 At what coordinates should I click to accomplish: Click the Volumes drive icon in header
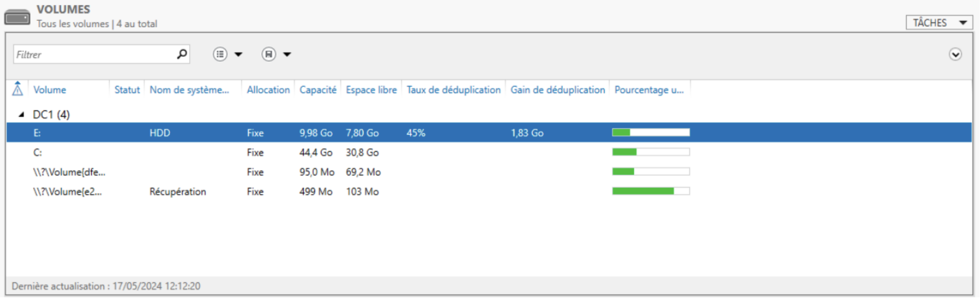coord(17,18)
